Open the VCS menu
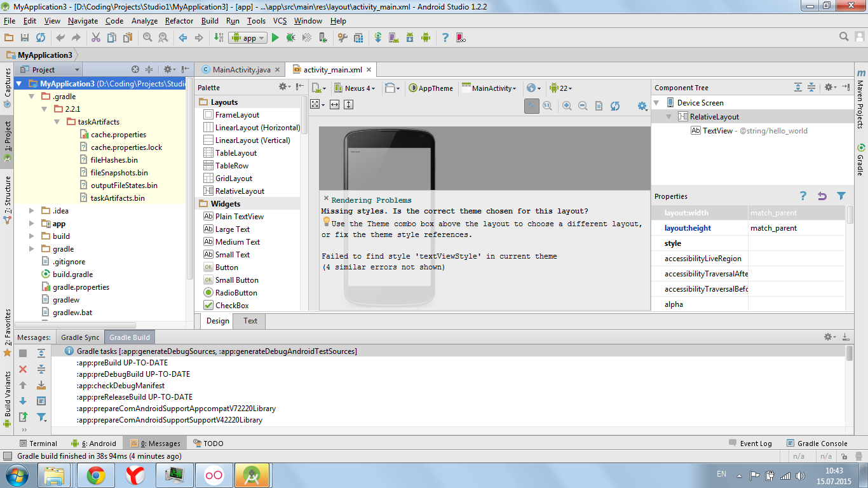 (x=280, y=21)
